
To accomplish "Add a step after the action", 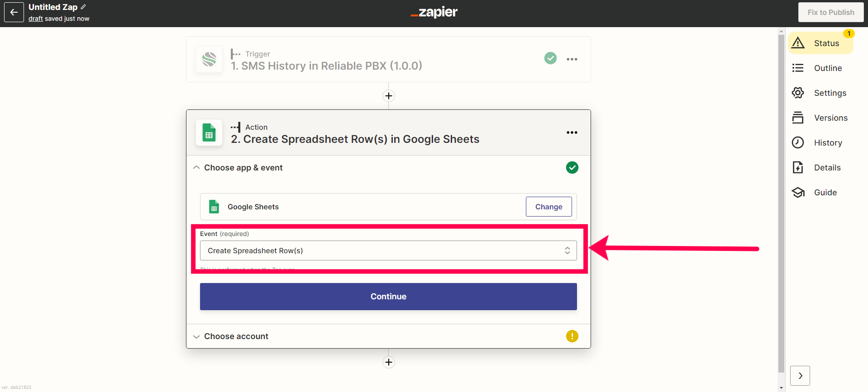I will pos(389,362).
